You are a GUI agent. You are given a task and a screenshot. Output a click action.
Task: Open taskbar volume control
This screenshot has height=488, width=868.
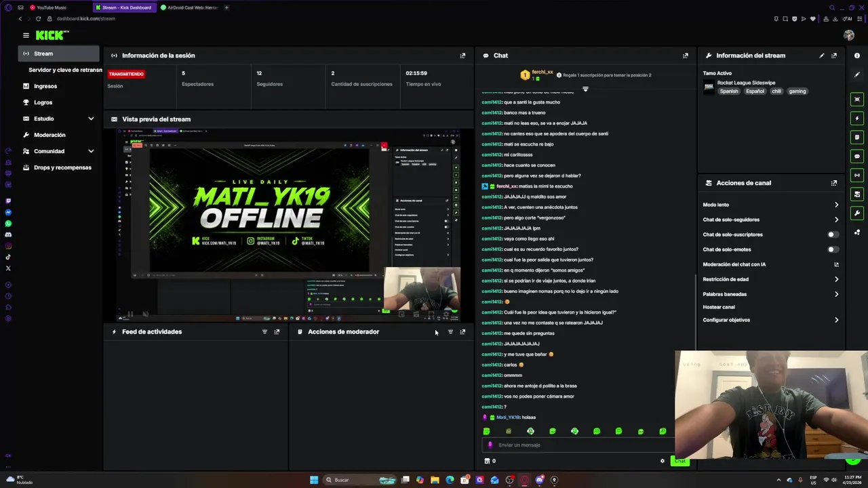tap(834, 480)
